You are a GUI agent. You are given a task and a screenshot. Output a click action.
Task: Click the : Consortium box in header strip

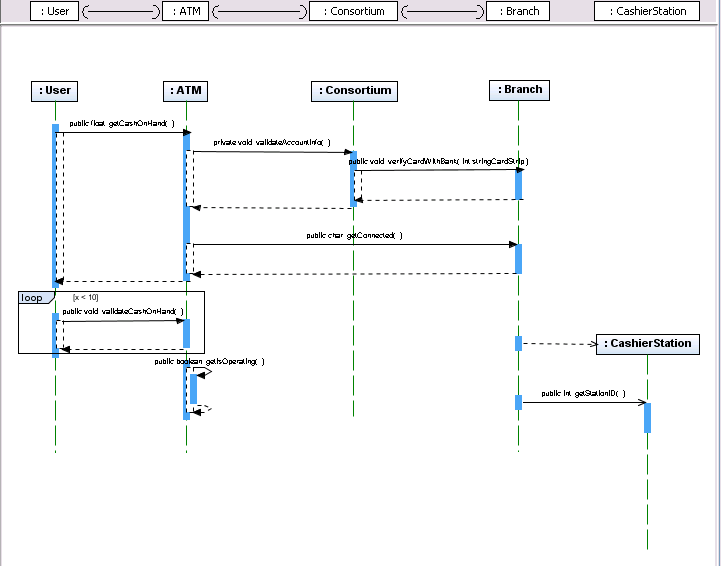click(354, 11)
